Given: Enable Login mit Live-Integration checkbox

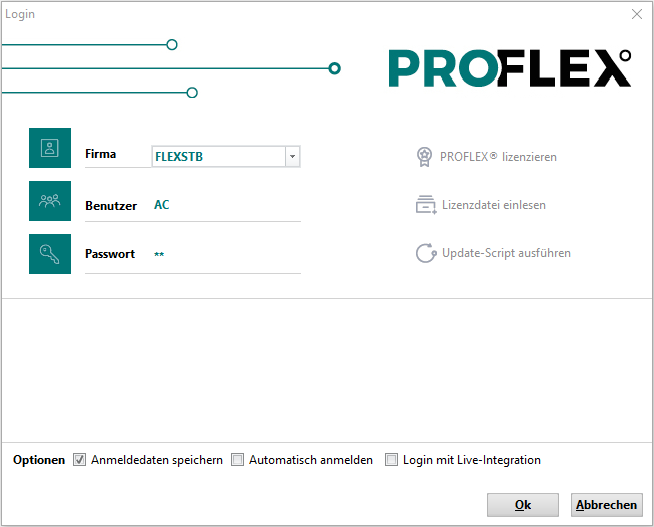Looking at the screenshot, I should [x=392, y=460].
